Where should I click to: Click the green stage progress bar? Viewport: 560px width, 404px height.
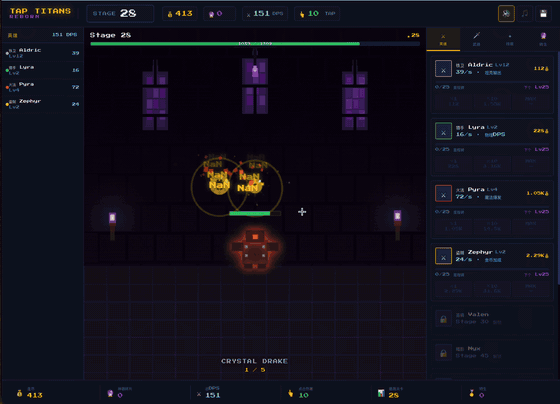[255, 44]
